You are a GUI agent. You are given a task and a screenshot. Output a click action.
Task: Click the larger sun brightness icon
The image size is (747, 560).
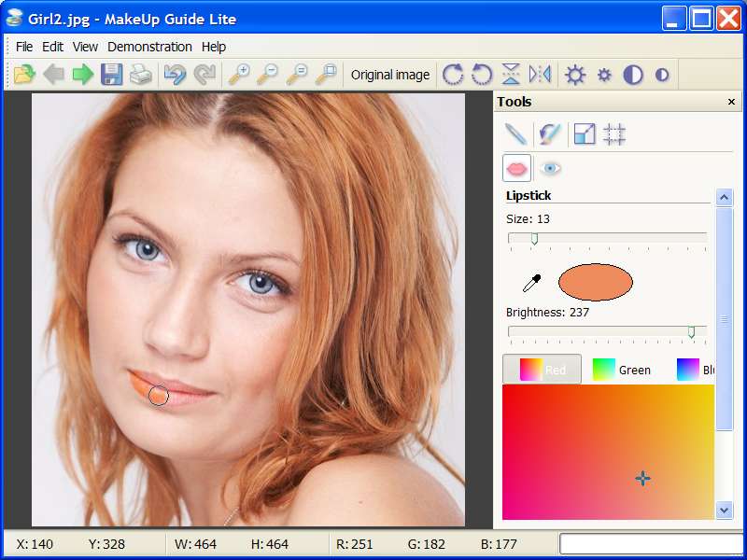click(575, 75)
